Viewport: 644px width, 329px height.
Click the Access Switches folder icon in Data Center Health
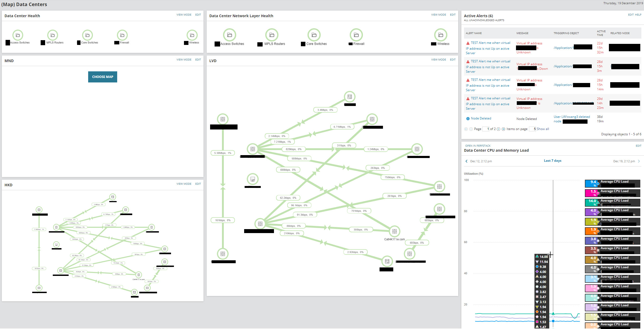(18, 35)
